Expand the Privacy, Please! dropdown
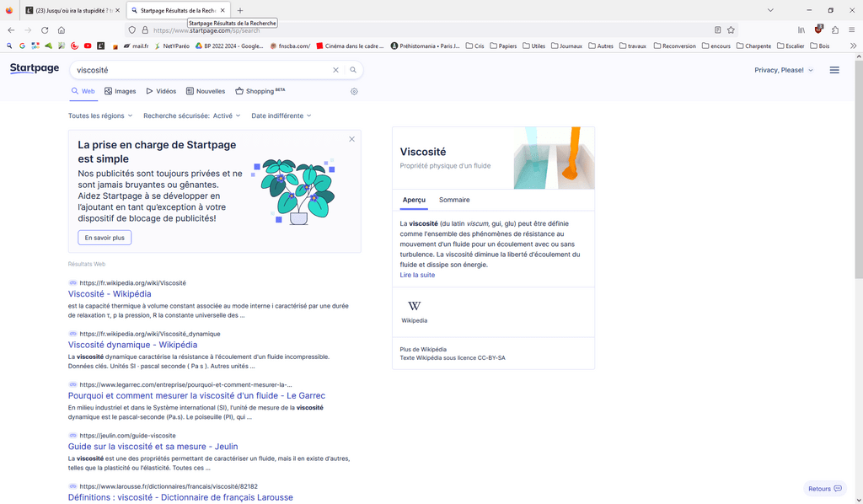The image size is (863, 504). pos(784,70)
